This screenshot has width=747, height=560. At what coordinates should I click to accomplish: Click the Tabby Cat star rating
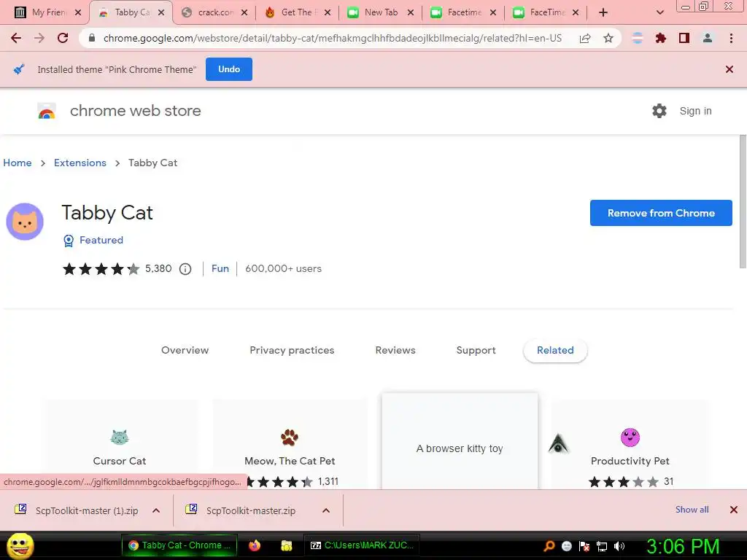click(101, 269)
